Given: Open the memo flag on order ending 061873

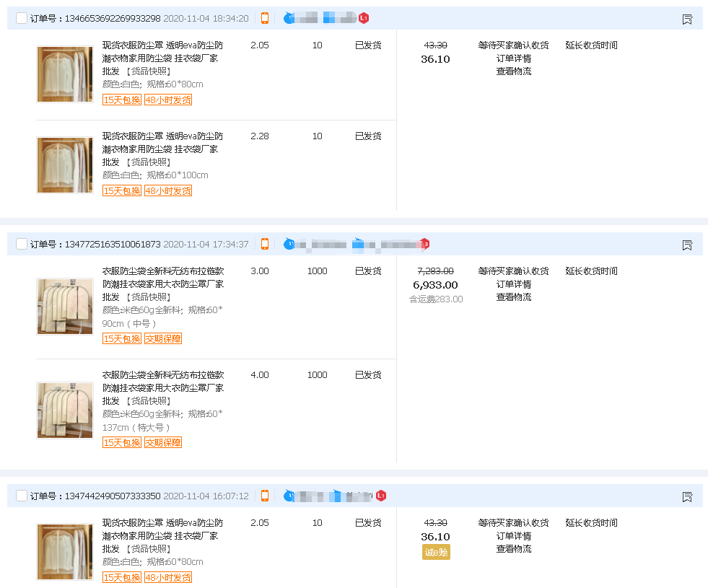Looking at the screenshot, I should pos(687,245).
